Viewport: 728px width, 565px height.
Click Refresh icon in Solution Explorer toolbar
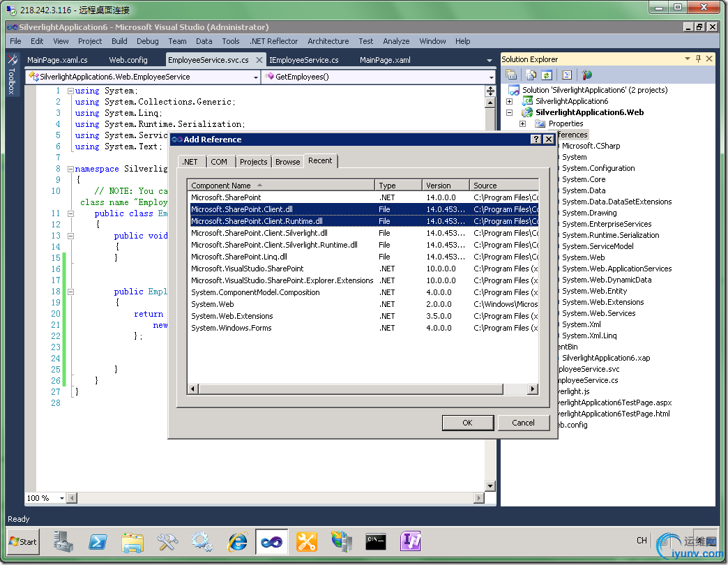(x=547, y=75)
